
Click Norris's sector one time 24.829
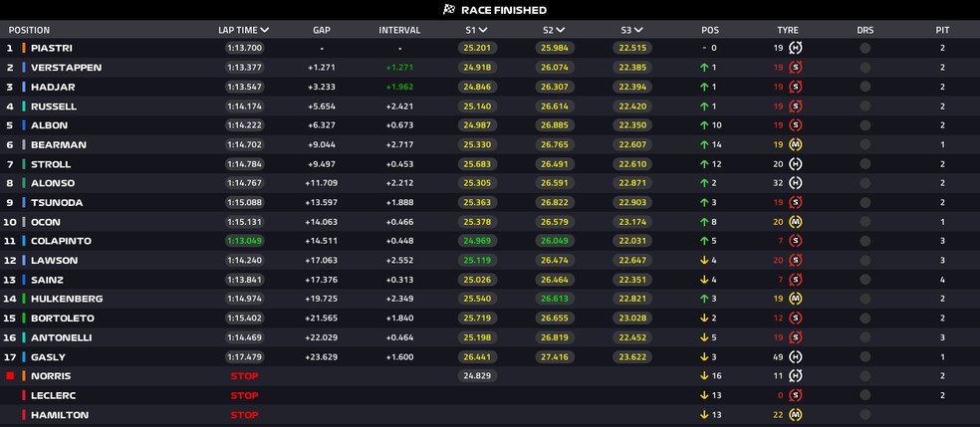point(477,376)
